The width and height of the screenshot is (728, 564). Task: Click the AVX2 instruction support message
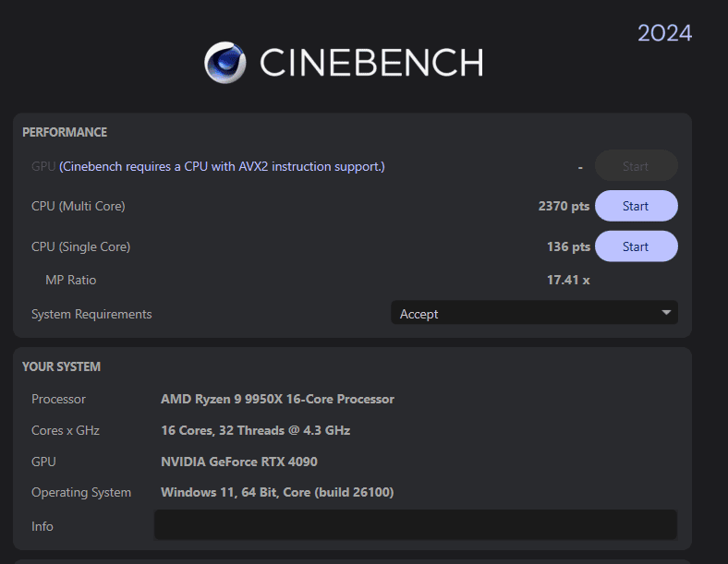point(222,166)
